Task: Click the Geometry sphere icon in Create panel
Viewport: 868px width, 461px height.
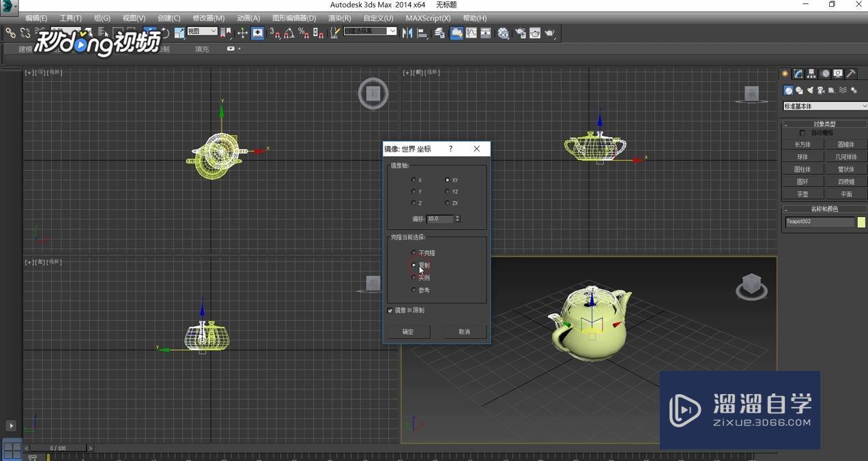Action: 788,90
